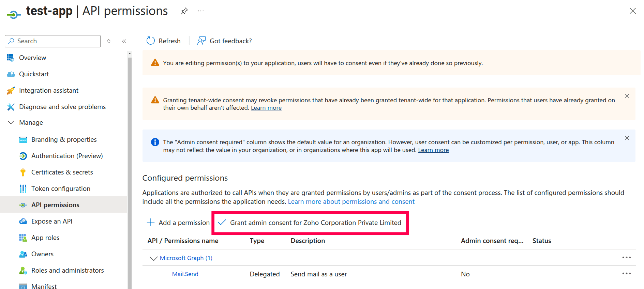The image size is (644, 289).
Task: Open Certificates & secrets menu item
Action: coord(62,172)
